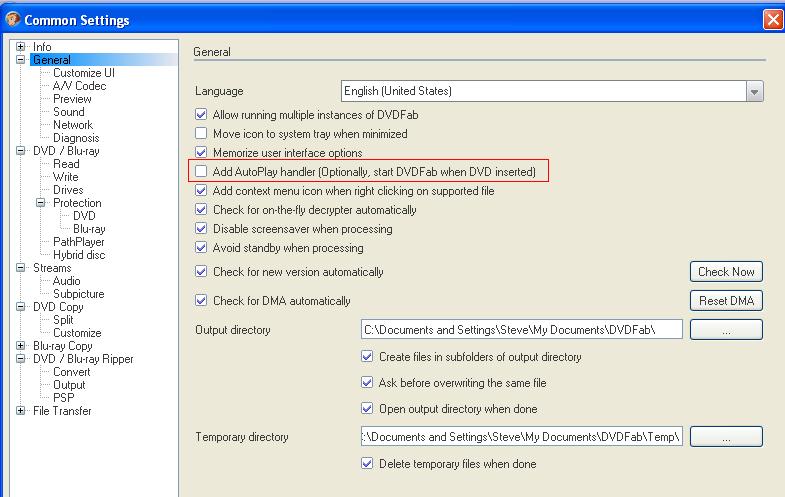Viewport: 785px width, 497px height.
Task: Open Read settings page
Action: click(67, 164)
